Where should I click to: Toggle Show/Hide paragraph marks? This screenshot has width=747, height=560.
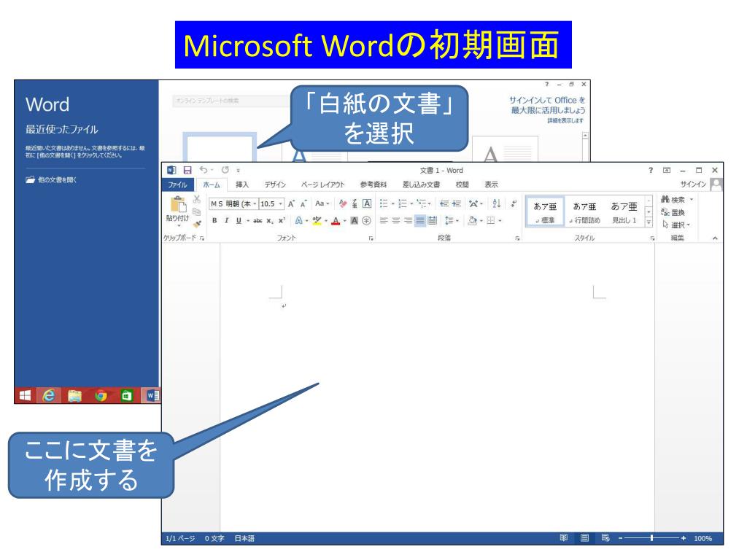pos(513,204)
